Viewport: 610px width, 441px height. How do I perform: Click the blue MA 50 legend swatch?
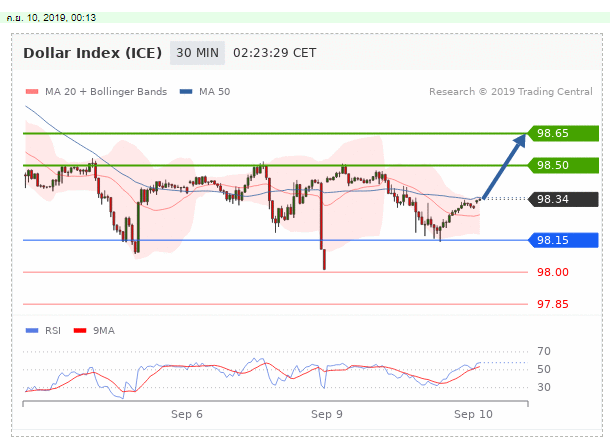[186, 92]
